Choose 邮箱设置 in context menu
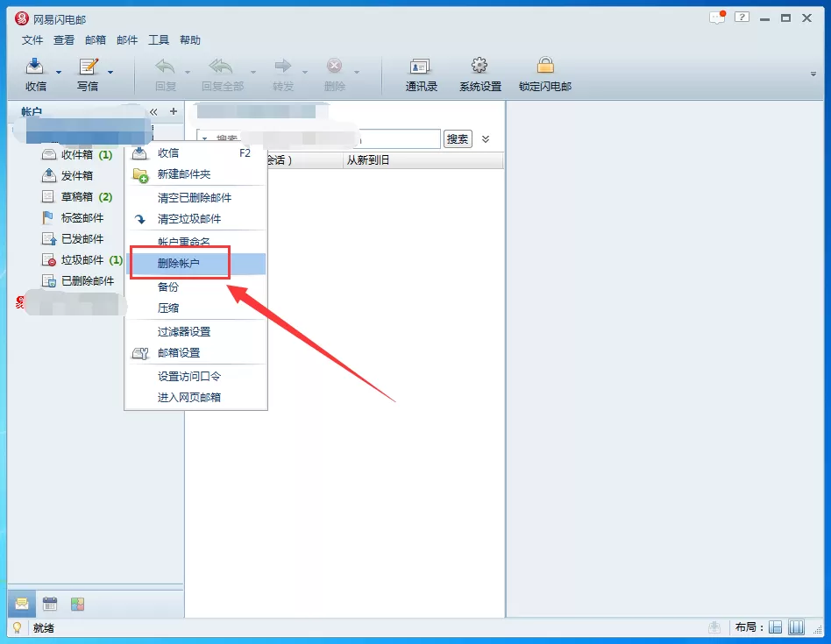This screenshot has width=831, height=644. point(195,353)
